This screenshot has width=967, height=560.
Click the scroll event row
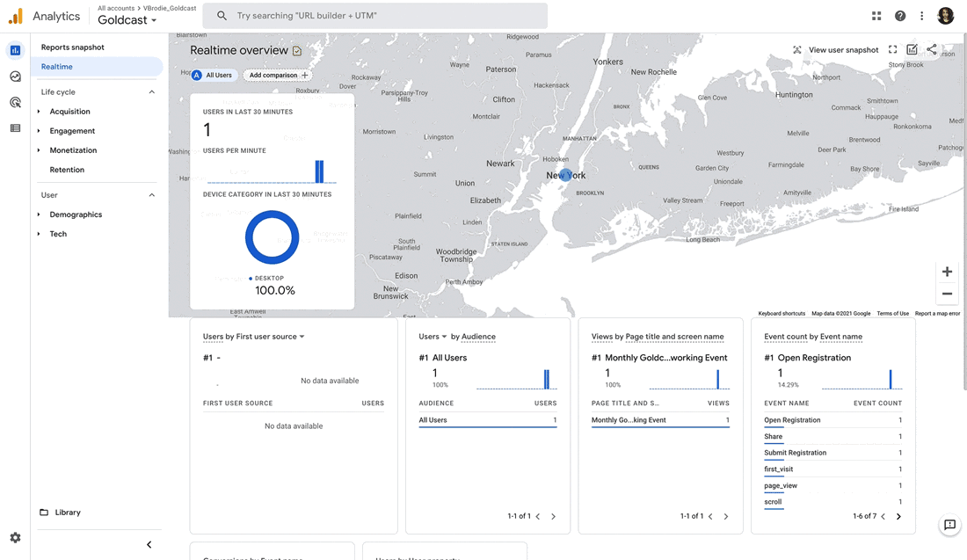832,502
